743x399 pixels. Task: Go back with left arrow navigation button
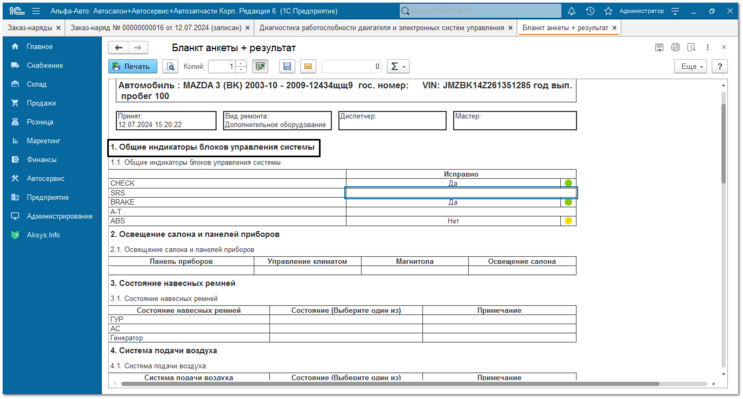(x=118, y=47)
